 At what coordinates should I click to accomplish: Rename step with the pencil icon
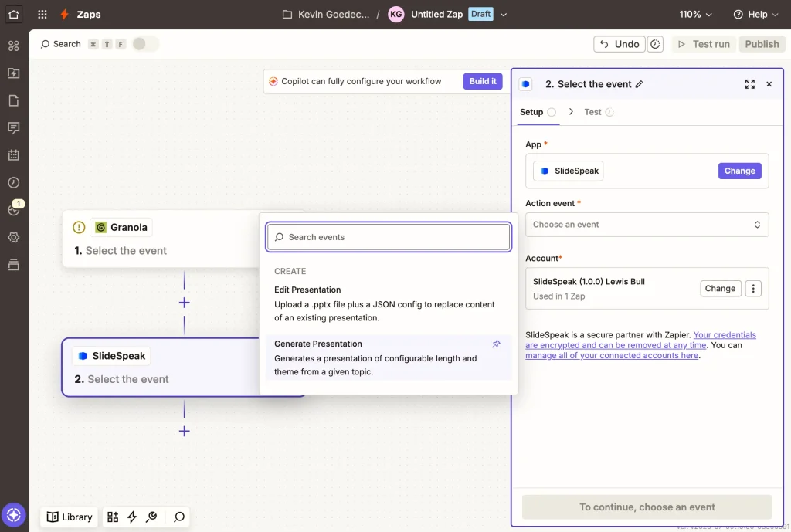639,84
